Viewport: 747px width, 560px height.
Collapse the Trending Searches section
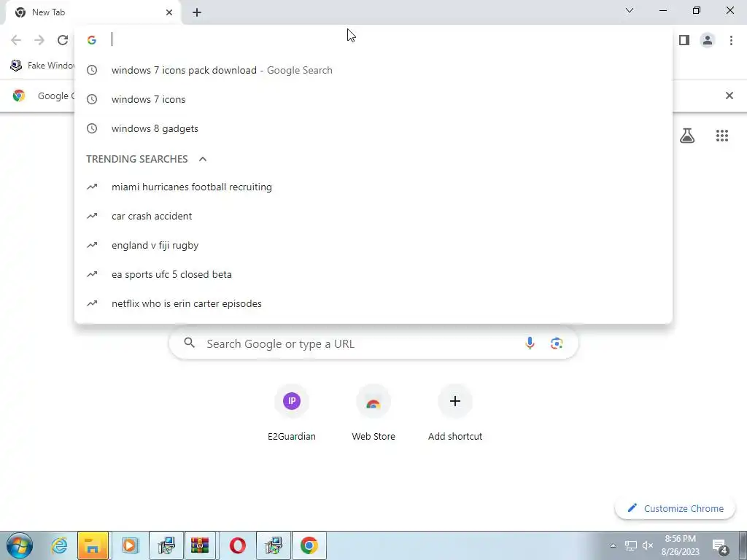[x=203, y=159]
